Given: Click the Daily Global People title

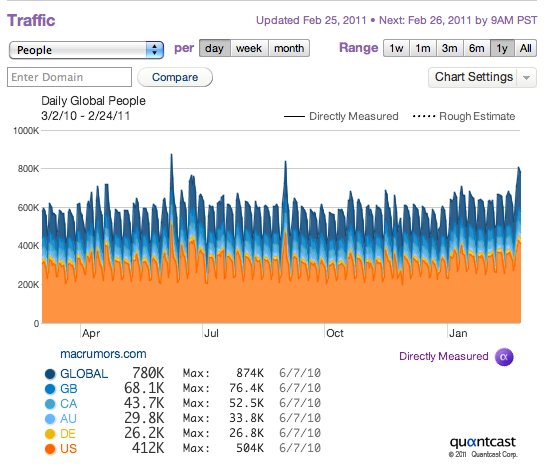Looking at the screenshot, I should click(x=93, y=101).
